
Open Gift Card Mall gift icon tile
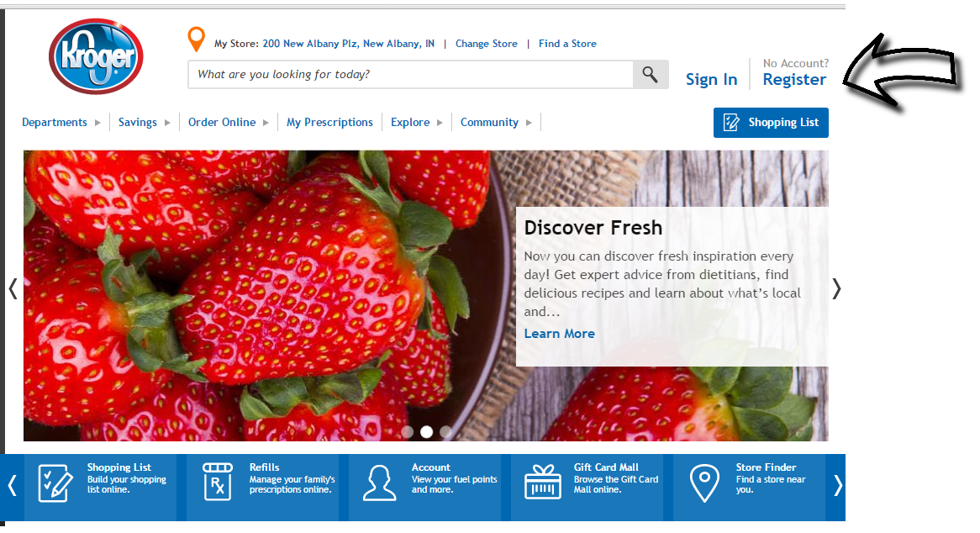pyautogui.click(x=587, y=488)
